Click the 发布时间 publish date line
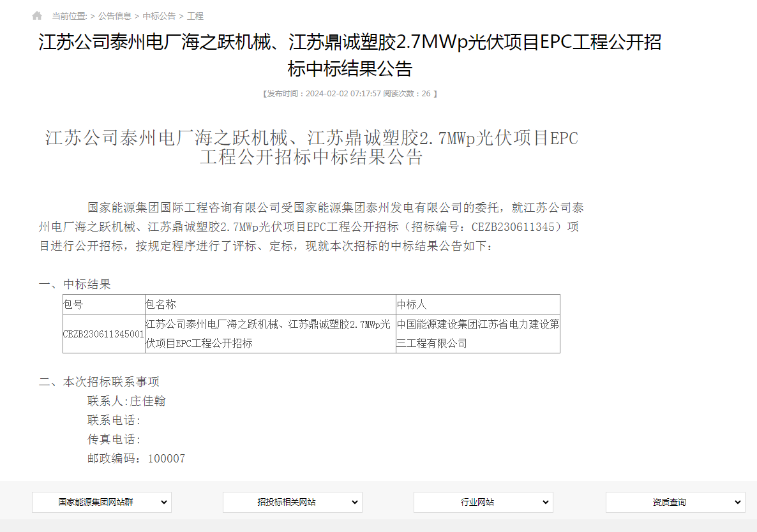This screenshot has width=757, height=532. [x=350, y=94]
